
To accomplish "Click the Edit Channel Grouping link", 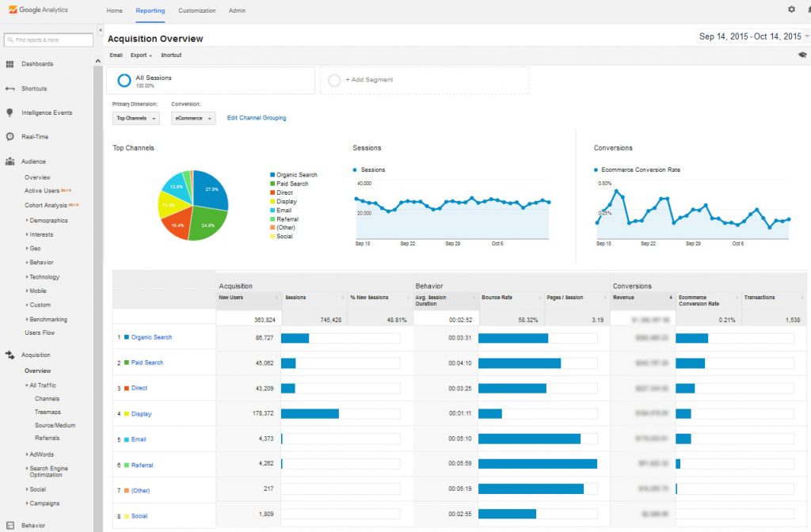I will click(x=257, y=118).
